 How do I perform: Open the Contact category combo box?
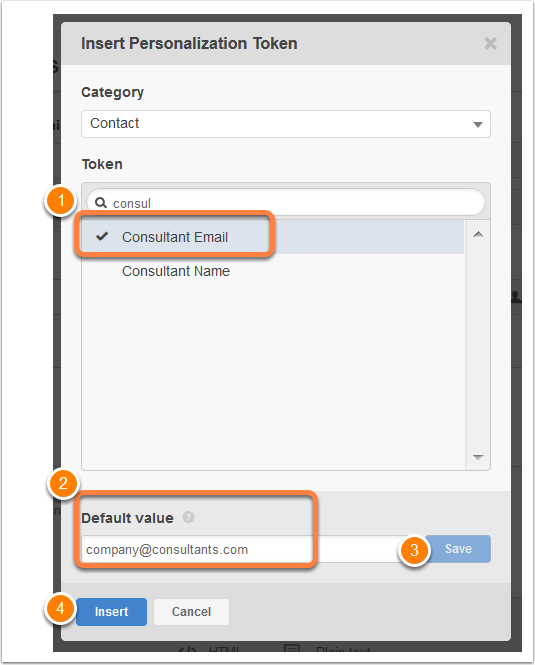pos(286,124)
